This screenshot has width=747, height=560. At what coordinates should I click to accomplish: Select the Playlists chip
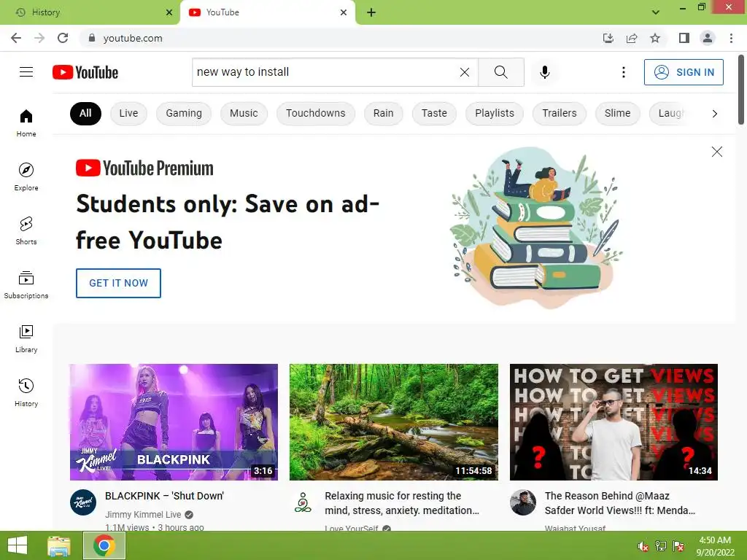(494, 113)
